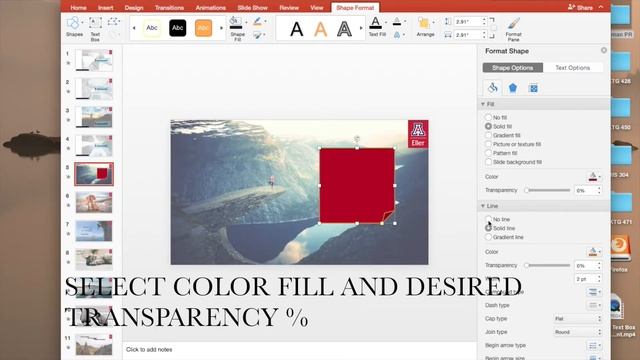This screenshot has height=360, width=640.
Task: Select Gradient line option
Action: (x=488, y=237)
